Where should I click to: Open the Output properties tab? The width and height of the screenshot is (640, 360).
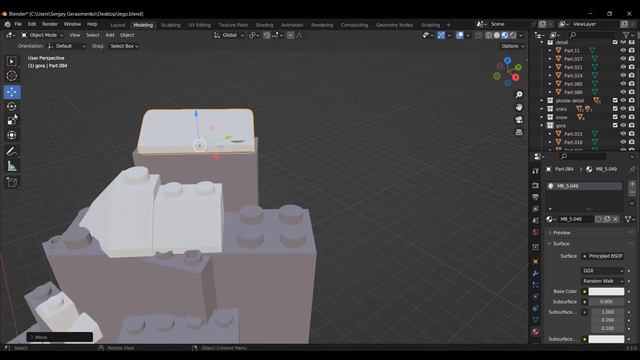[x=536, y=197]
